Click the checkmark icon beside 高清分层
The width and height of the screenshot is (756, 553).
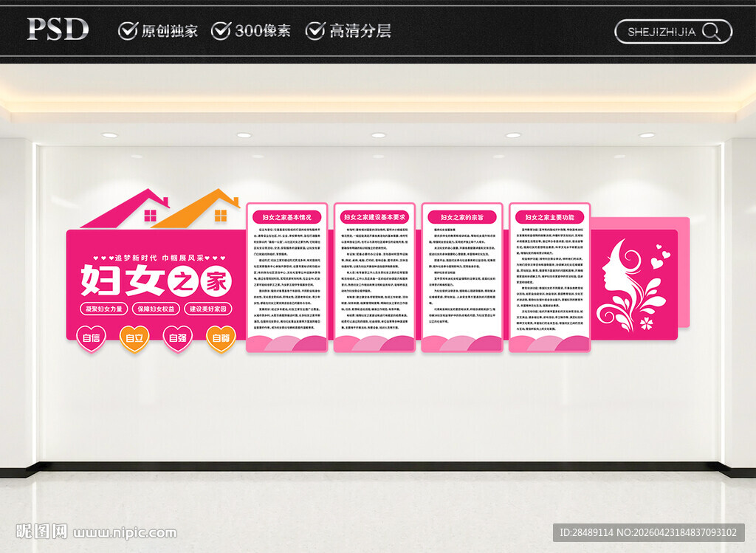[x=315, y=30]
